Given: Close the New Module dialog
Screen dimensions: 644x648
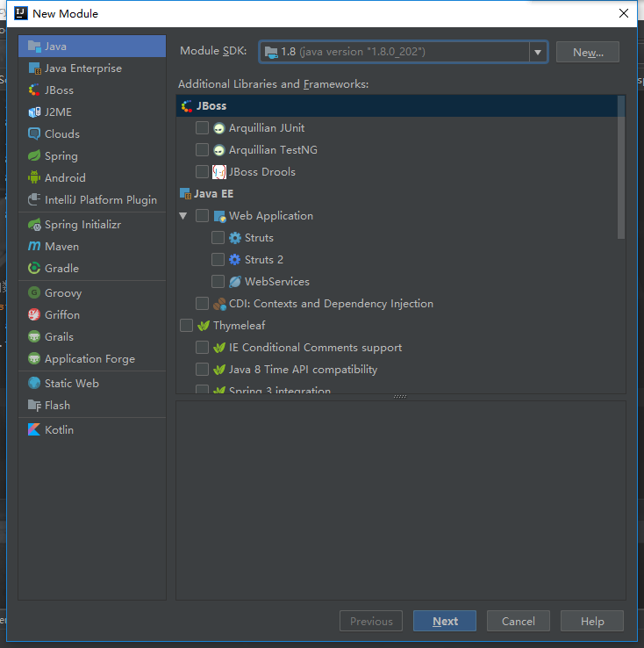Looking at the screenshot, I should coord(624,13).
